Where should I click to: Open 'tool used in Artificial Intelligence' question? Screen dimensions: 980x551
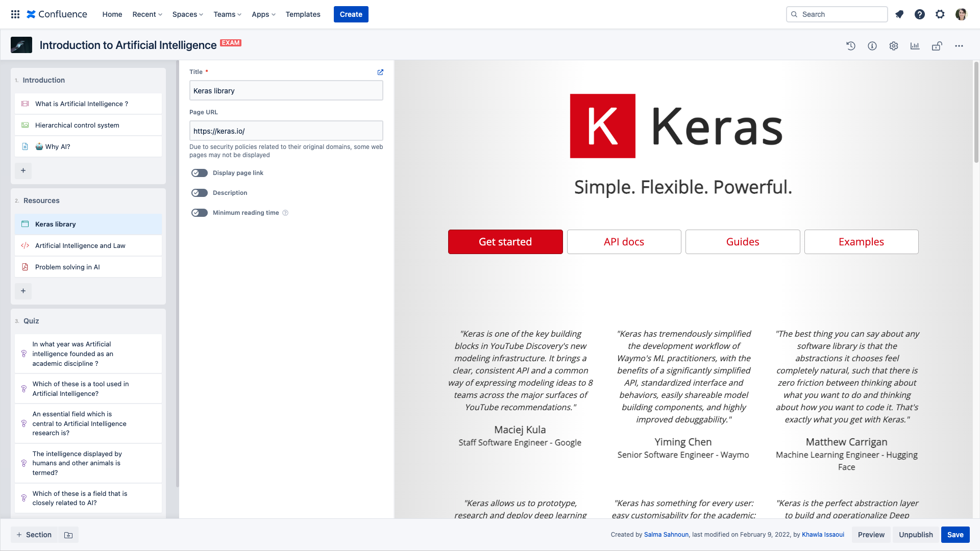point(88,389)
